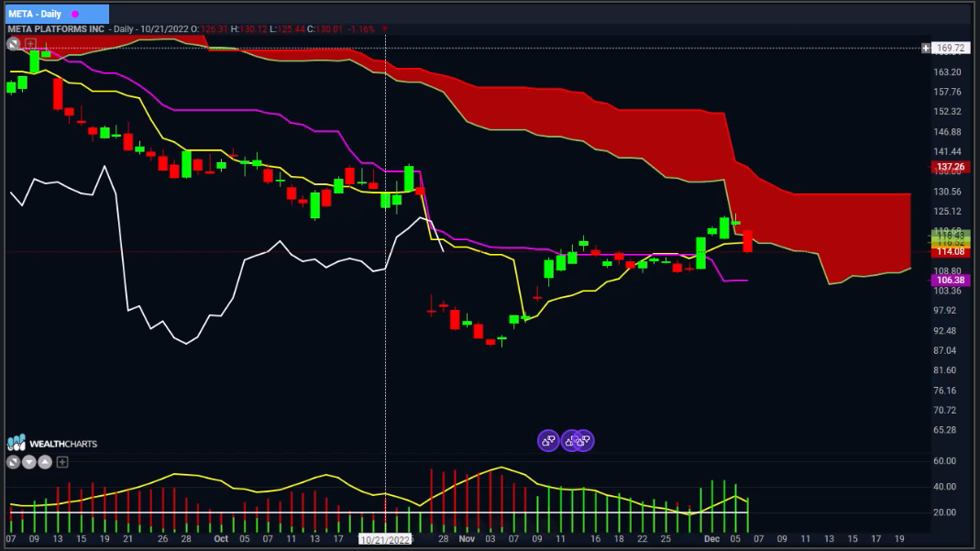This screenshot has height=551, width=980.
Task: Open the red dropdown arrow after -1.16%
Action: (x=384, y=29)
